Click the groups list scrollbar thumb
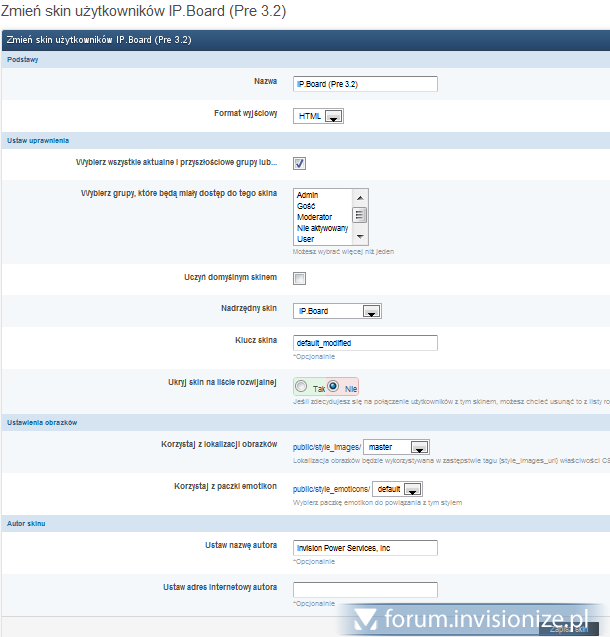Screen dimensions: 610x637 point(359,215)
